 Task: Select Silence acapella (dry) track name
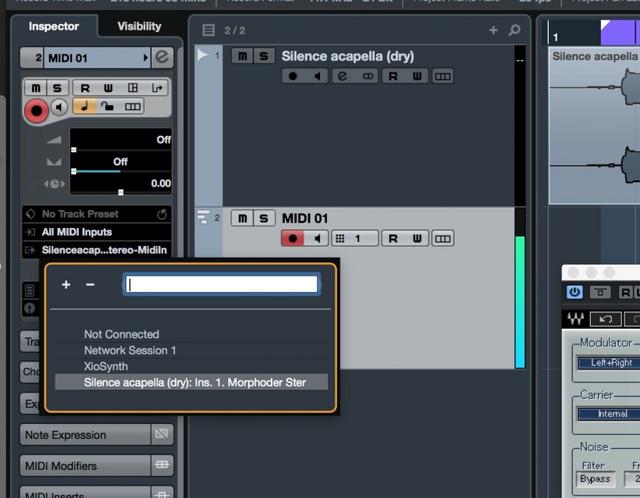(x=348, y=56)
